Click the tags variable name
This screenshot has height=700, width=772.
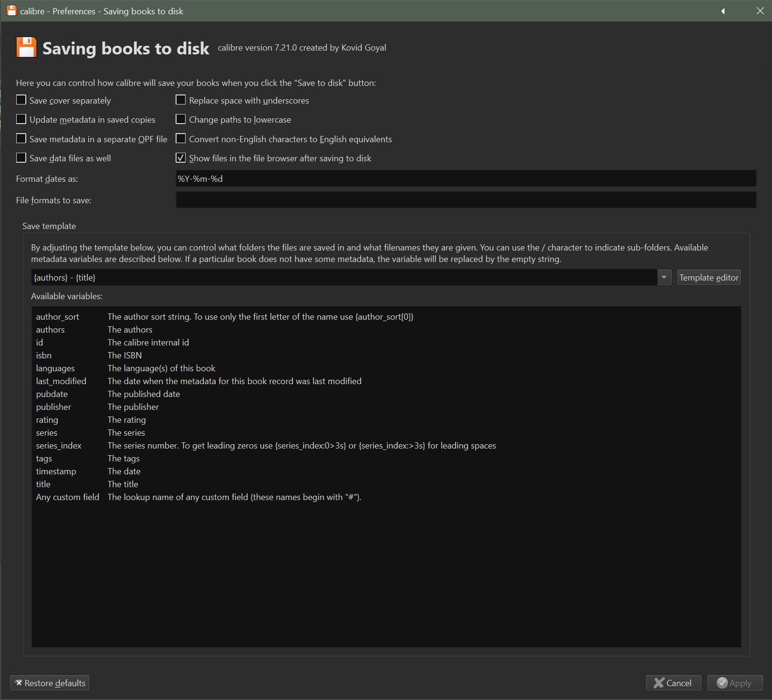point(44,459)
